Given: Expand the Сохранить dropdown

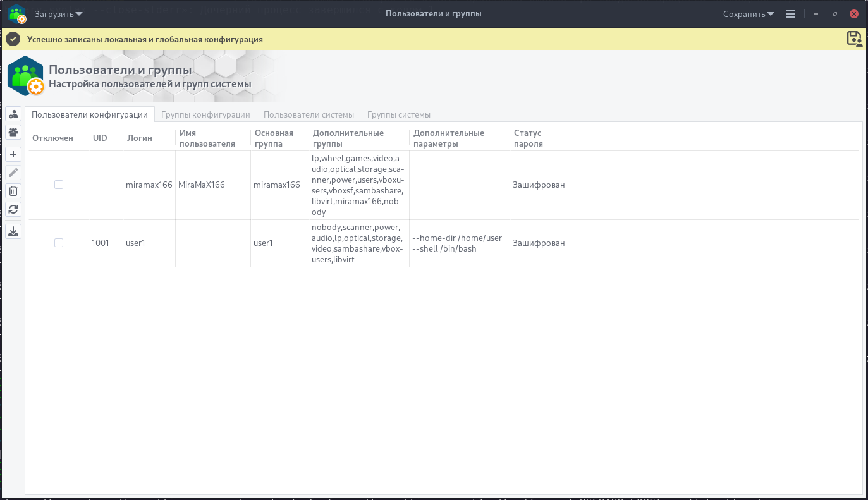Looking at the screenshot, I should click(x=749, y=14).
